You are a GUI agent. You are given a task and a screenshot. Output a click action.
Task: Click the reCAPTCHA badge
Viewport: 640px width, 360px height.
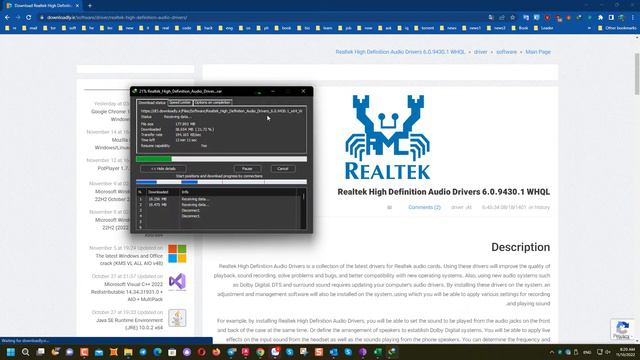622,329
